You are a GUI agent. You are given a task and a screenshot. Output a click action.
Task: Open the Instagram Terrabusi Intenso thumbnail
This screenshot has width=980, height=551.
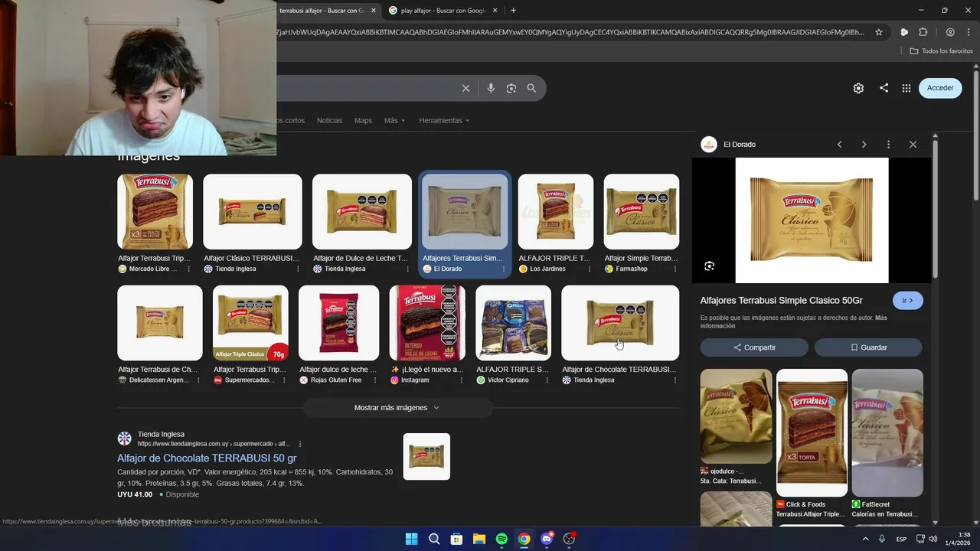coord(427,323)
